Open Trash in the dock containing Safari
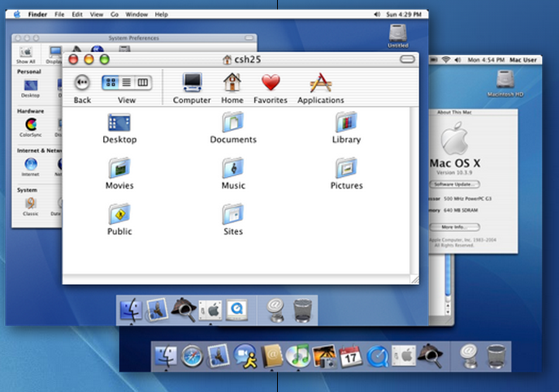The width and height of the screenshot is (559, 392). pos(496,356)
